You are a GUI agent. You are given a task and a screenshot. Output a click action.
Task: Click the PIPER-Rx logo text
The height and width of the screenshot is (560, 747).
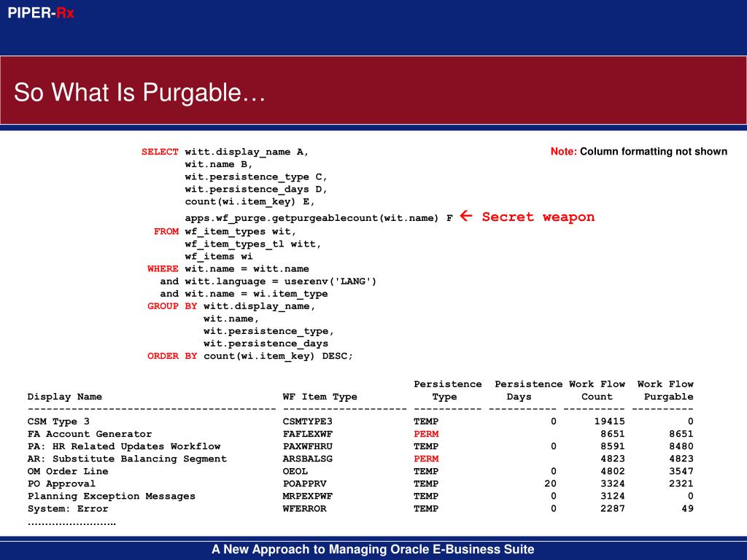[41, 13]
